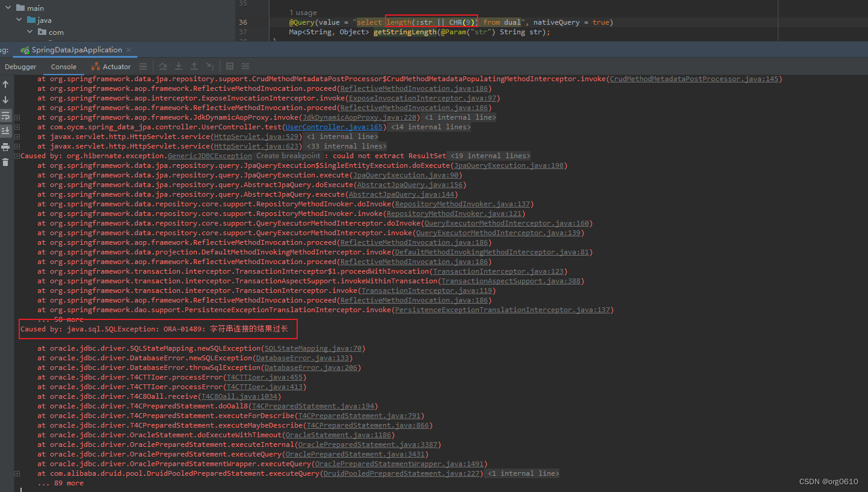Toggle soft-wrap in the console sidebar
The width and height of the screenshot is (868, 492).
coord(5,115)
